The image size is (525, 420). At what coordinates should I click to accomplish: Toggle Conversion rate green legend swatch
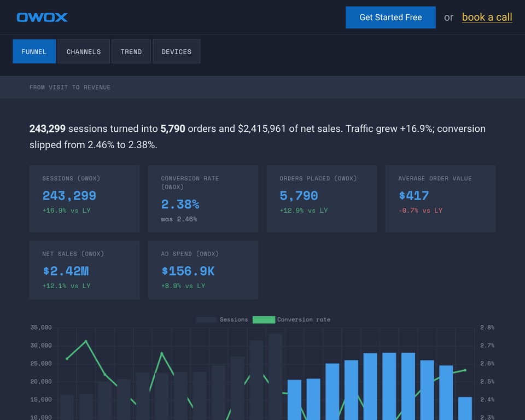tap(264, 319)
